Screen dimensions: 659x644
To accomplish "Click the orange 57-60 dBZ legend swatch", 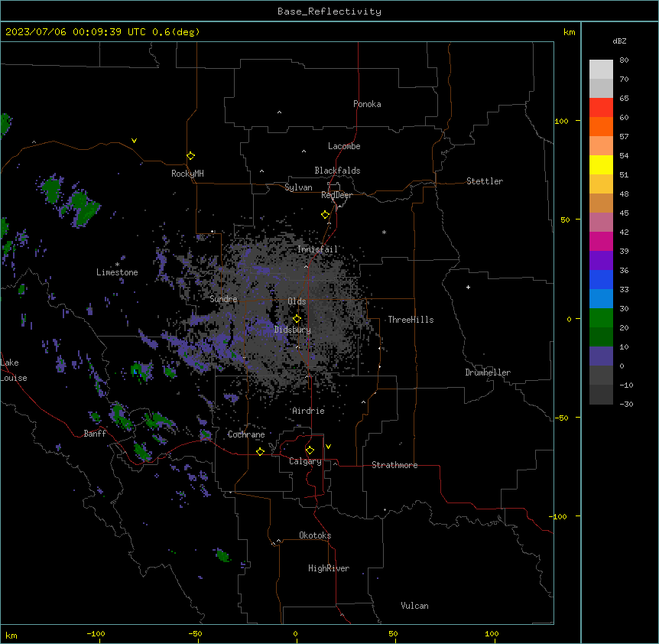I will point(601,127).
